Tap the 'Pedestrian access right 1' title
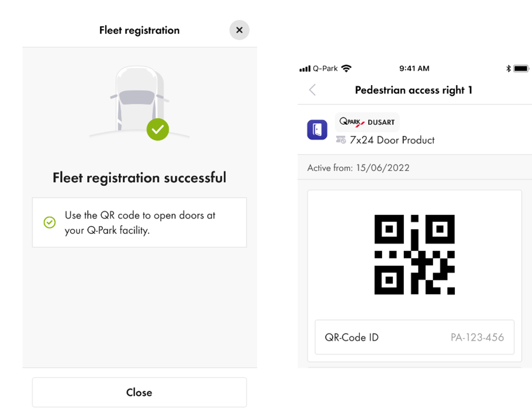The image size is (532, 417). click(x=414, y=90)
